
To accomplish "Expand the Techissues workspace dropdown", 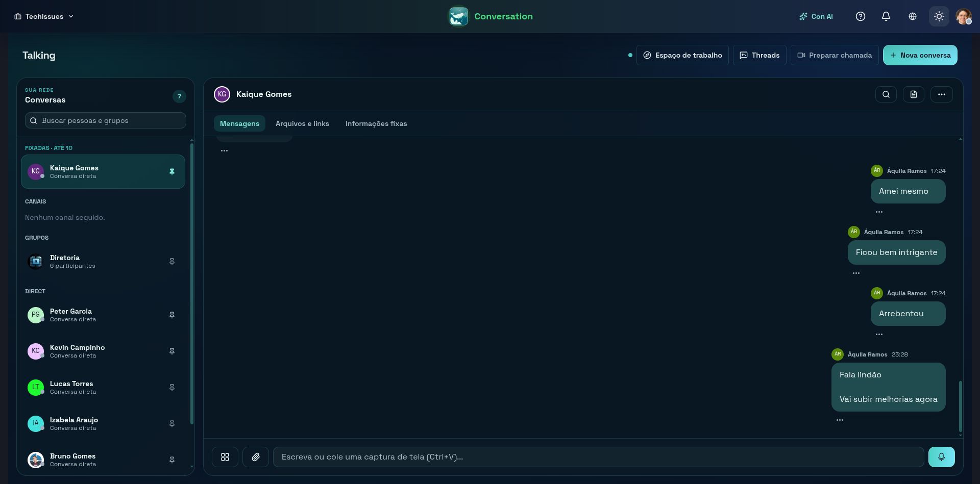I will [x=44, y=16].
